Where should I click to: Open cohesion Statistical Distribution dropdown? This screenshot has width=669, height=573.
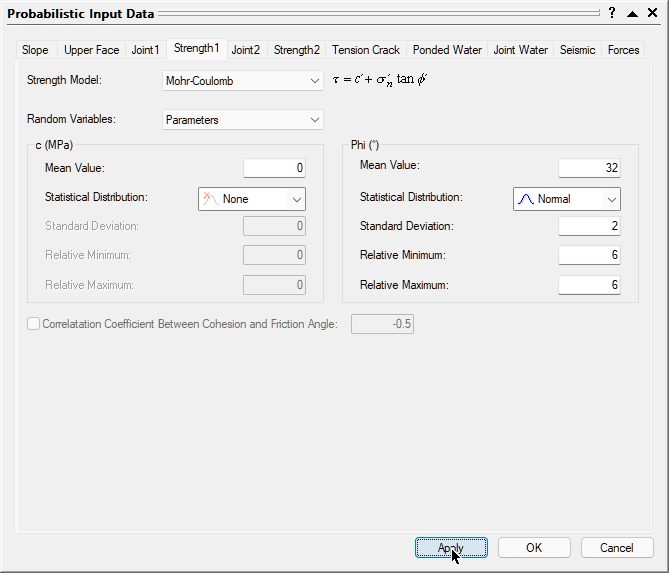point(252,199)
